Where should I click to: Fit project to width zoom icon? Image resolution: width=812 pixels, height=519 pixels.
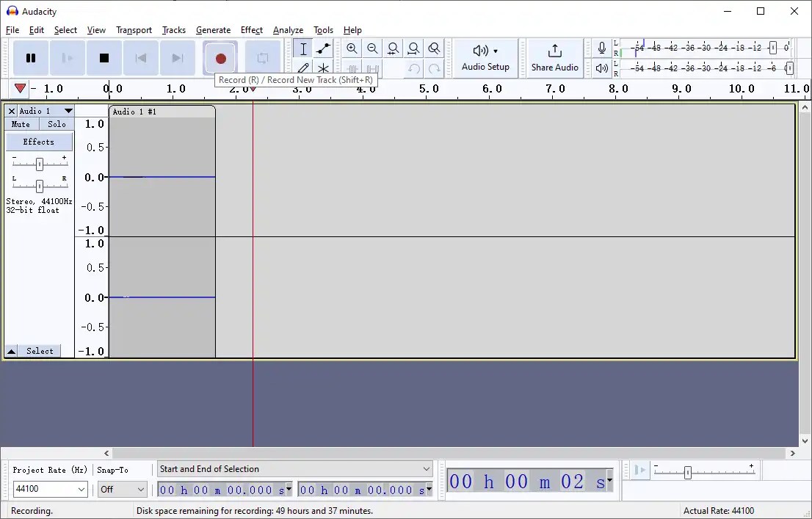(413, 48)
